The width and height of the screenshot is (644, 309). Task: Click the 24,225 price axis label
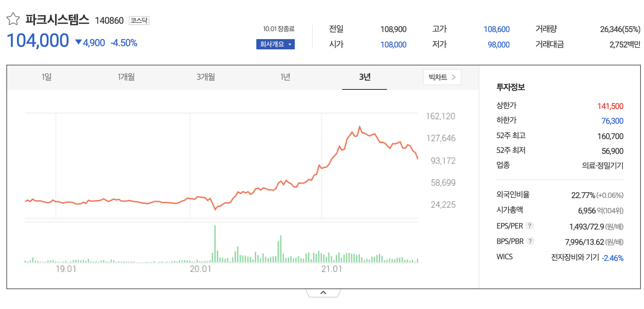point(443,205)
